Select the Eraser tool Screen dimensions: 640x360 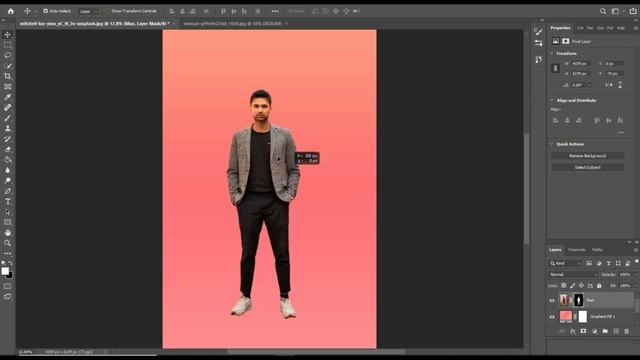click(7, 149)
